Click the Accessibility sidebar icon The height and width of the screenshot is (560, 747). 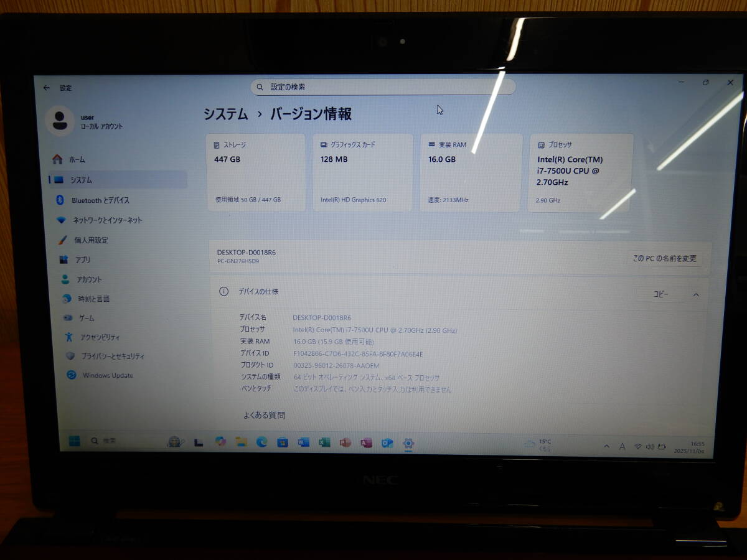[69, 337]
